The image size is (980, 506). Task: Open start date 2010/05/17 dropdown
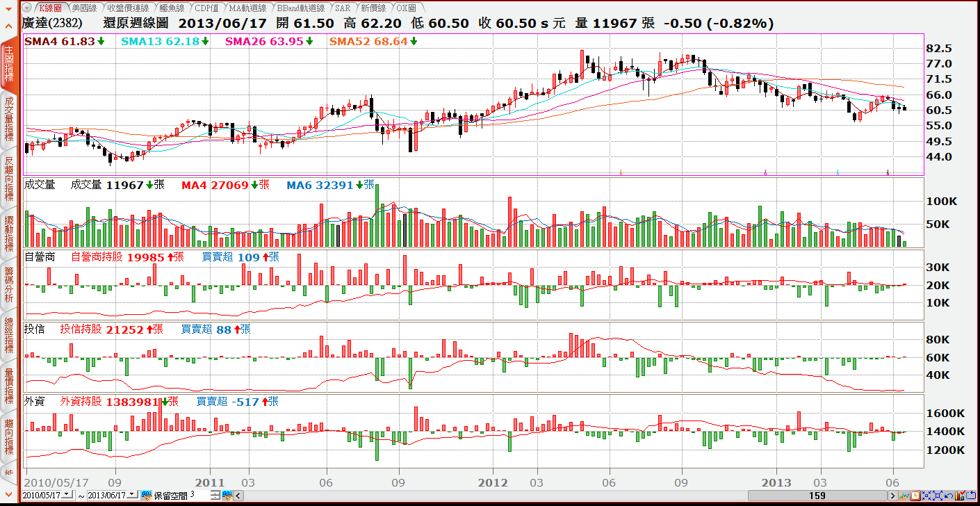pyautogui.click(x=67, y=495)
